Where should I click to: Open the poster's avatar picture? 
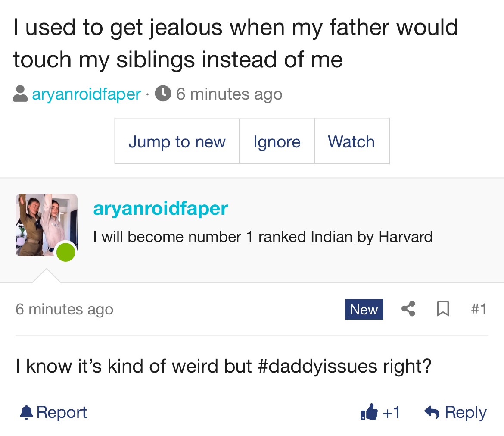[43, 222]
